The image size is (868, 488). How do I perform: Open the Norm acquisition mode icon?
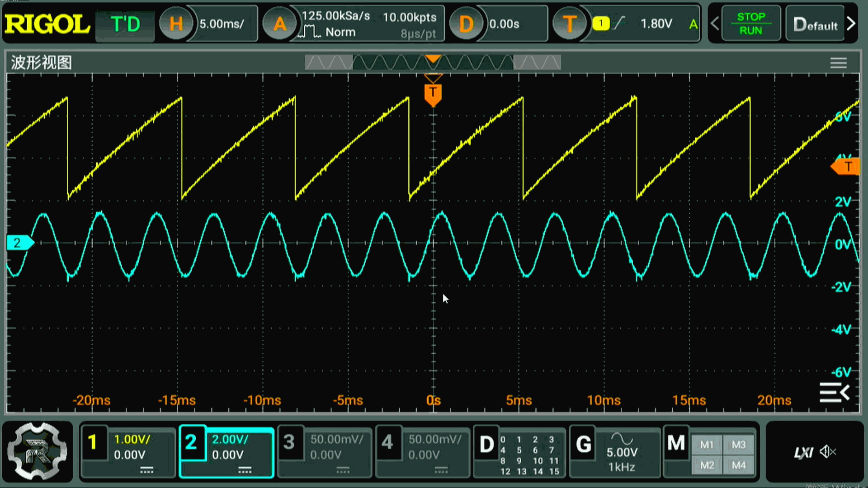tap(310, 32)
